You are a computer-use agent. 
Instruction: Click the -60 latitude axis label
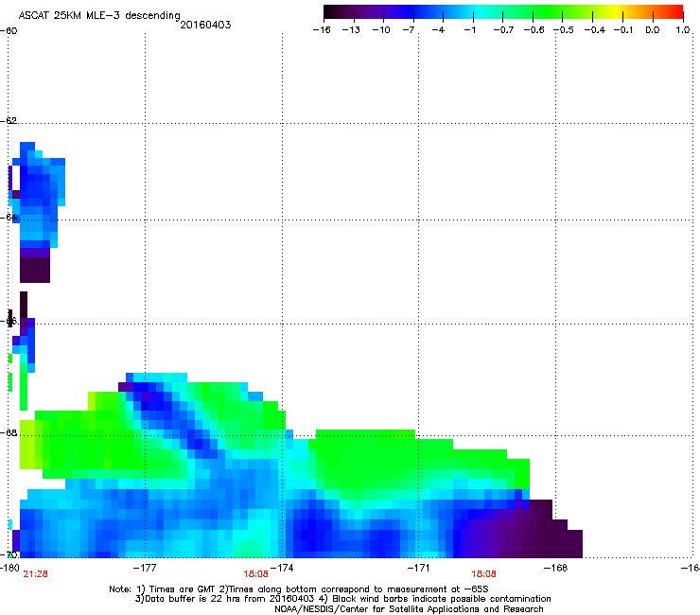(9, 31)
